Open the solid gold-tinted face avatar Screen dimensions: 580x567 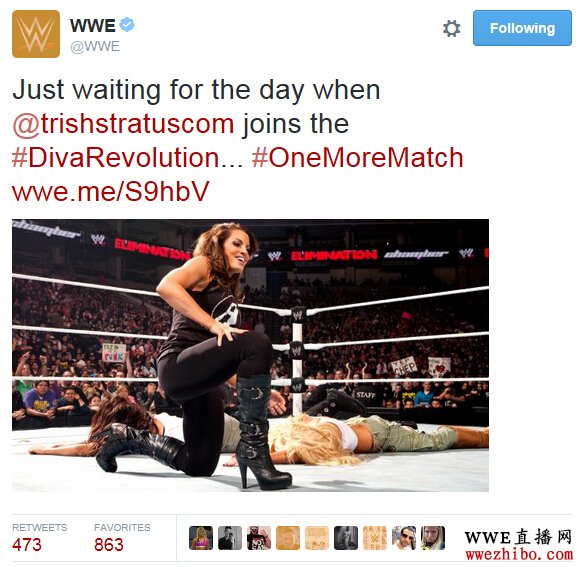pos(288,538)
